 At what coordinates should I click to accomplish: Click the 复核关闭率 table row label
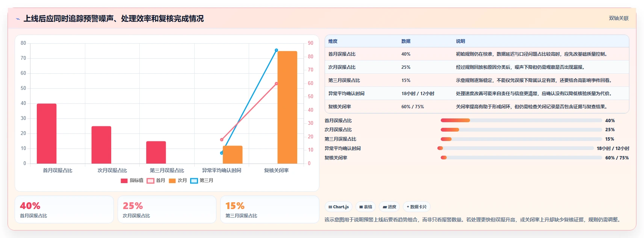pyautogui.click(x=340, y=107)
